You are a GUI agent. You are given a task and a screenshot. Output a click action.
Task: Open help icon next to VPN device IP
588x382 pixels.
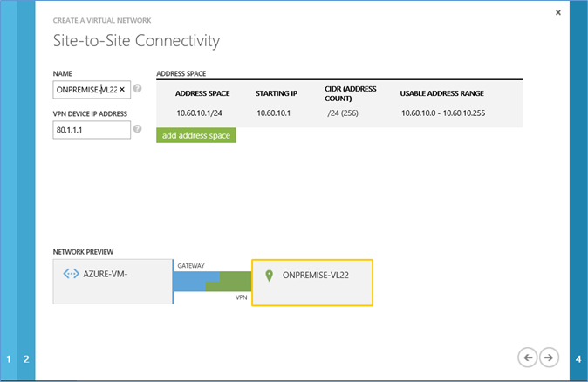click(x=138, y=129)
